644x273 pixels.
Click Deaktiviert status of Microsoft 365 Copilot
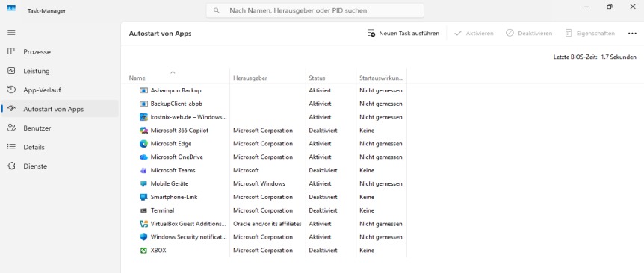(x=323, y=131)
